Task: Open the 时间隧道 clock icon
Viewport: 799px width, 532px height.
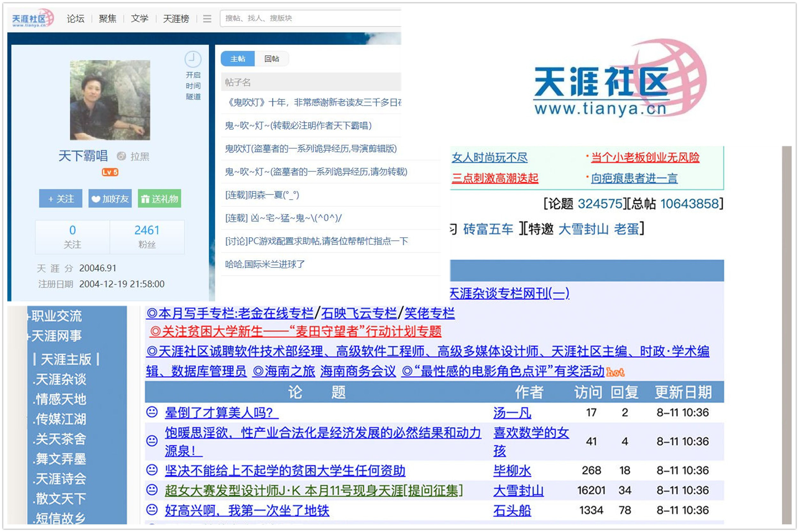Action: [193, 59]
